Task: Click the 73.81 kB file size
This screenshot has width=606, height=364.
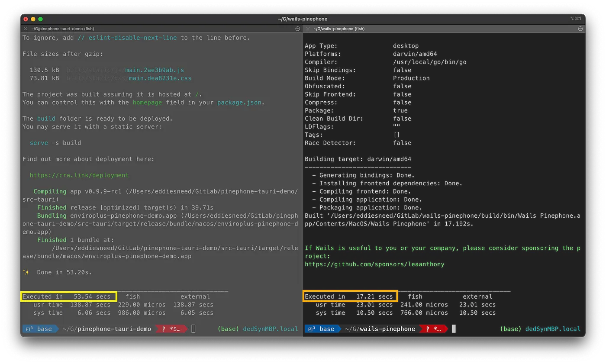Action: (45, 78)
